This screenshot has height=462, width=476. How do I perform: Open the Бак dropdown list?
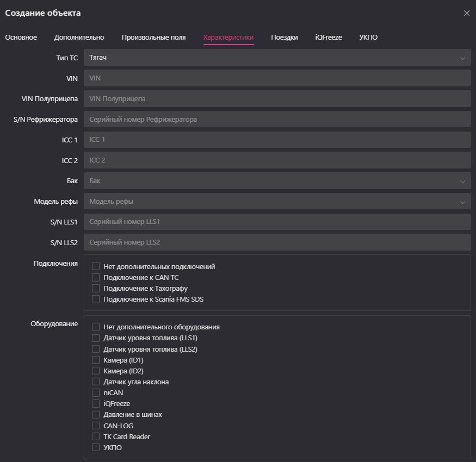pos(277,181)
